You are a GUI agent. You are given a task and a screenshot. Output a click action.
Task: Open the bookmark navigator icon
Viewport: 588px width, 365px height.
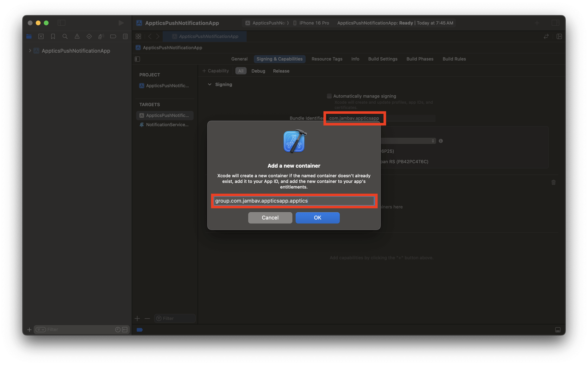click(x=53, y=36)
